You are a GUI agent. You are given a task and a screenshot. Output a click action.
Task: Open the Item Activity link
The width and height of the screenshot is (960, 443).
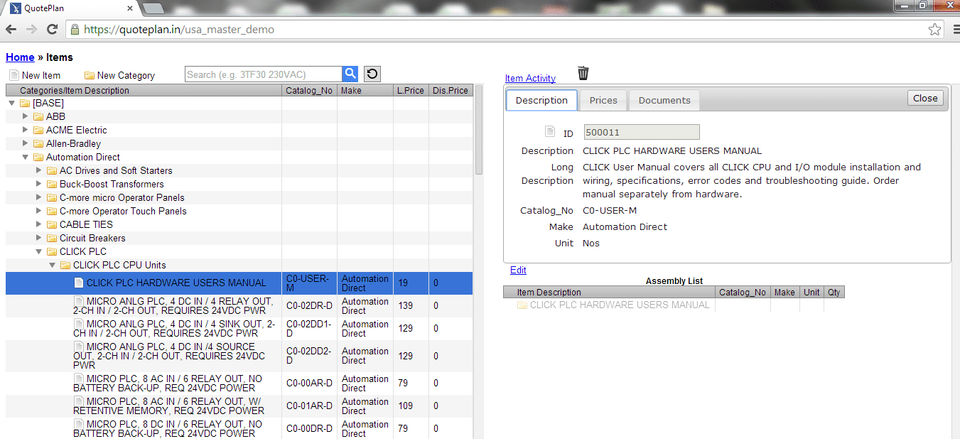click(x=530, y=78)
